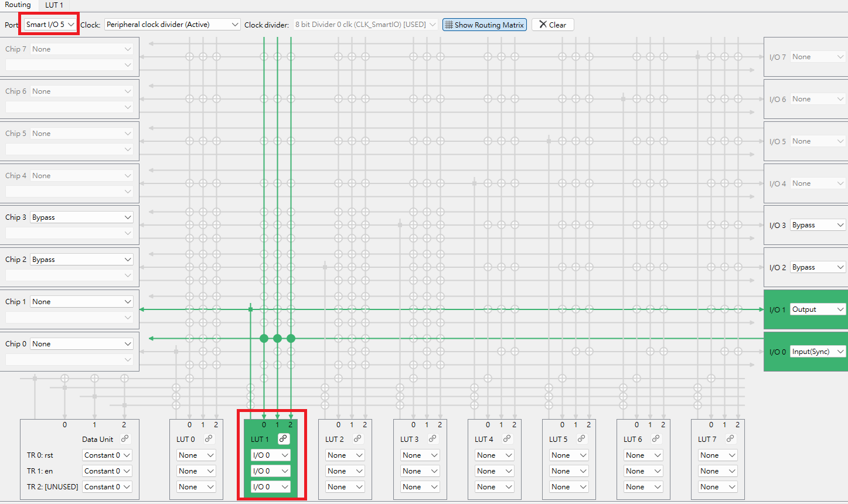The height and width of the screenshot is (504, 848).
Task: Toggle the green node on LUT 1 input 0
Action: [x=264, y=338]
